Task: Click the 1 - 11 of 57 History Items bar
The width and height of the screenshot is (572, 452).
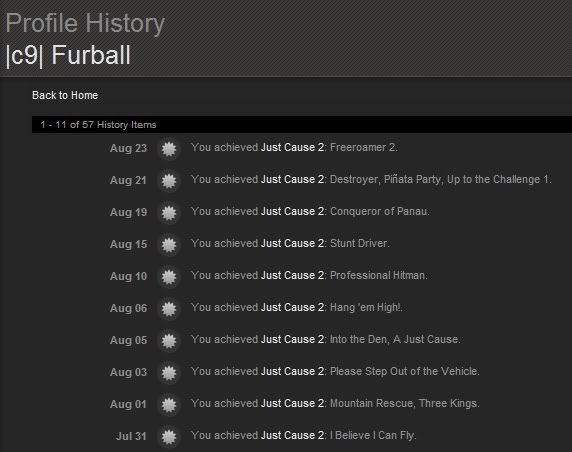Action: coord(302,124)
